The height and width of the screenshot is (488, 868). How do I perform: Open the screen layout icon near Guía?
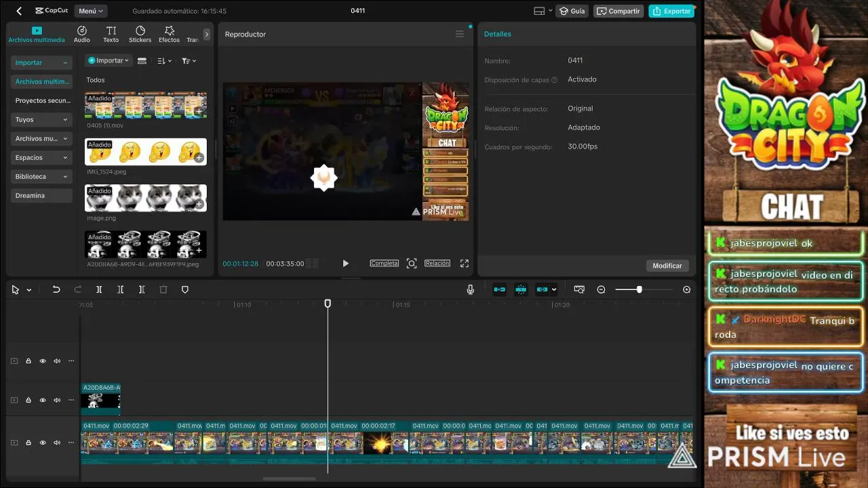pyautogui.click(x=540, y=11)
